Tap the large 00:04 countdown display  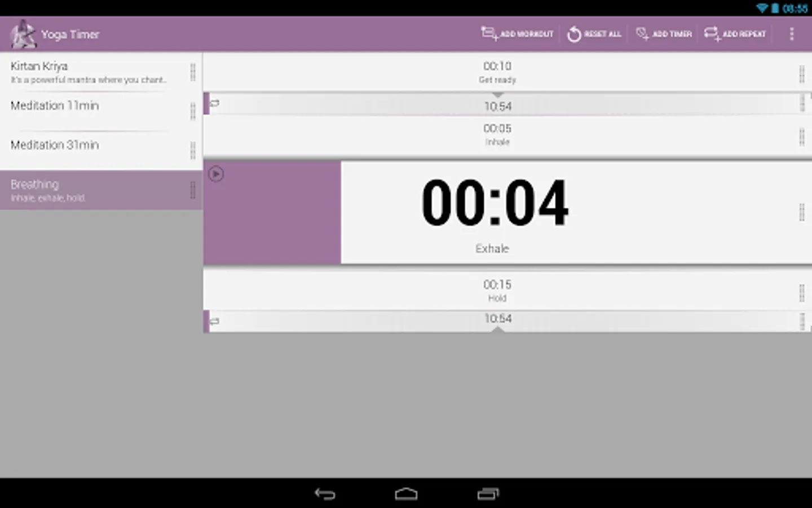click(x=495, y=203)
